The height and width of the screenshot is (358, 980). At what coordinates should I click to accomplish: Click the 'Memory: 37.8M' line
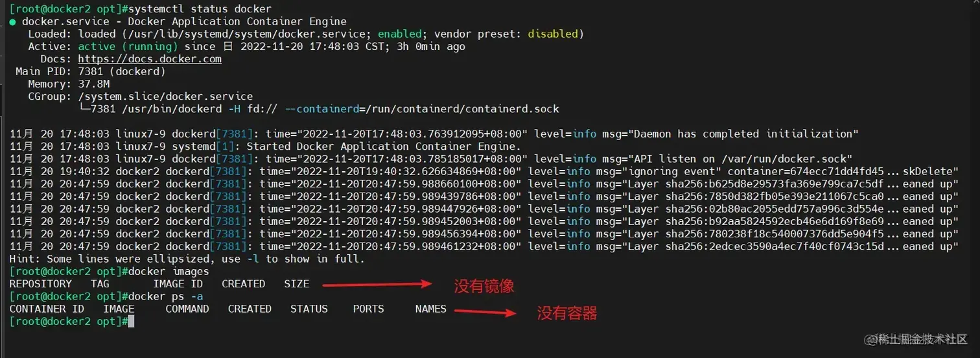pos(69,84)
